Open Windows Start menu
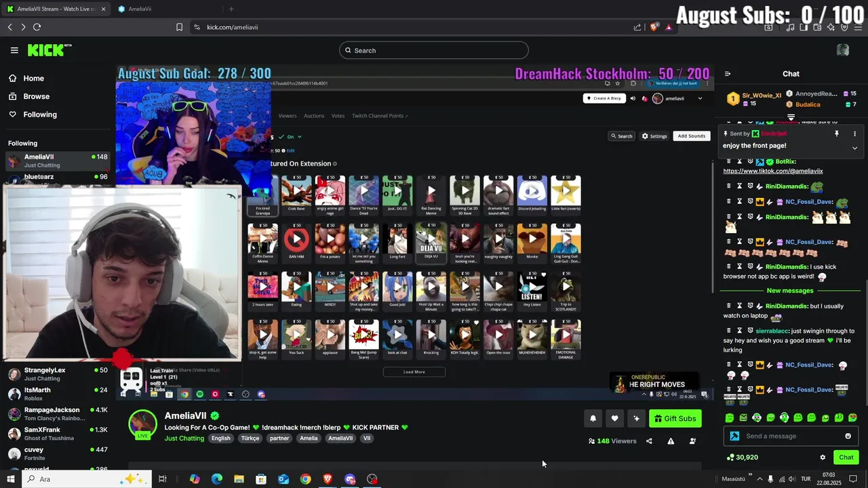Screen dimensions: 868x488 tap(10, 479)
